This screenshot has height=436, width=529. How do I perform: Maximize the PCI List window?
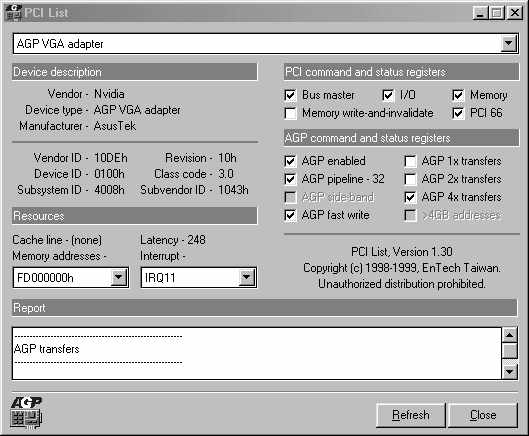pyautogui.click(x=497, y=13)
